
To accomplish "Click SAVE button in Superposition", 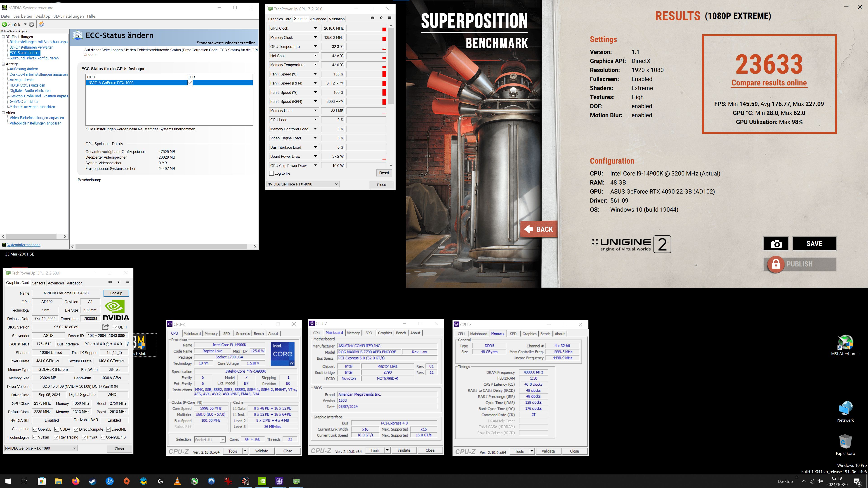I will 814,244.
